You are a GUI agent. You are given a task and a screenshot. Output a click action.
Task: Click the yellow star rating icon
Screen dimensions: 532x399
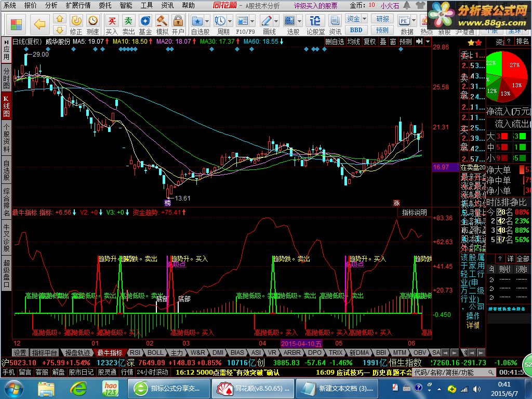coord(471,43)
